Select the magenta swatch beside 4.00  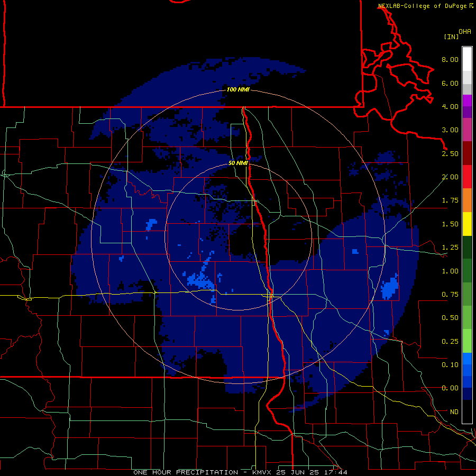[x=467, y=100]
